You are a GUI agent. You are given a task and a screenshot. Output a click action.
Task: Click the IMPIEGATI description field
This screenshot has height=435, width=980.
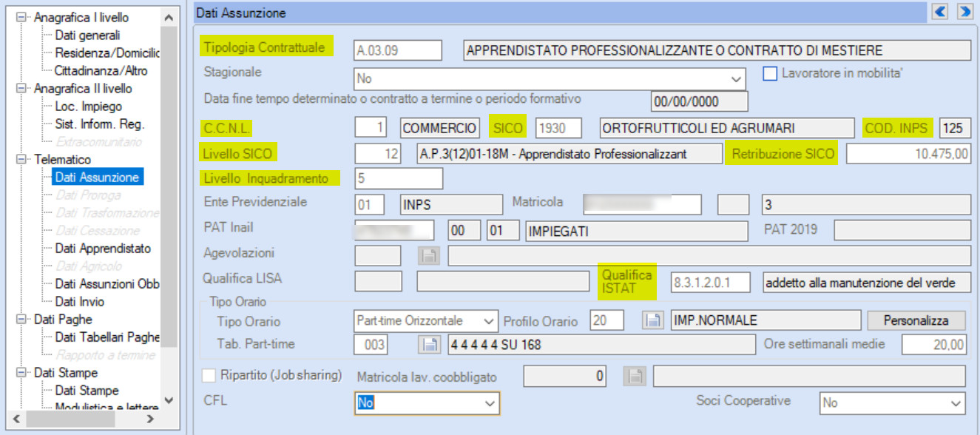(637, 230)
